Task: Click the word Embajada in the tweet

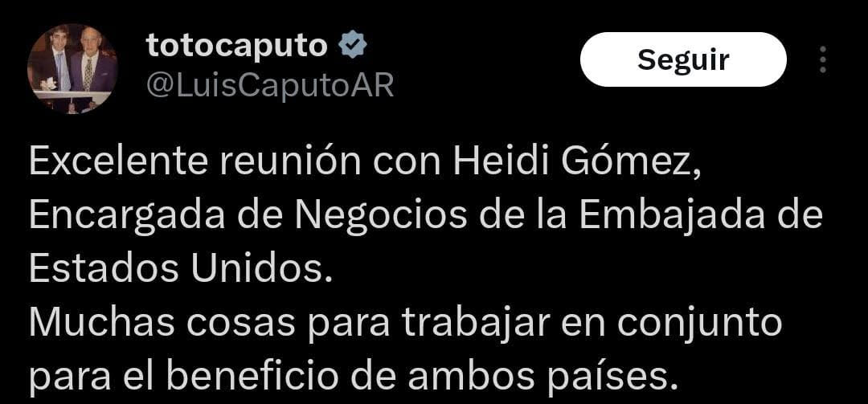Action: pos(671,214)
